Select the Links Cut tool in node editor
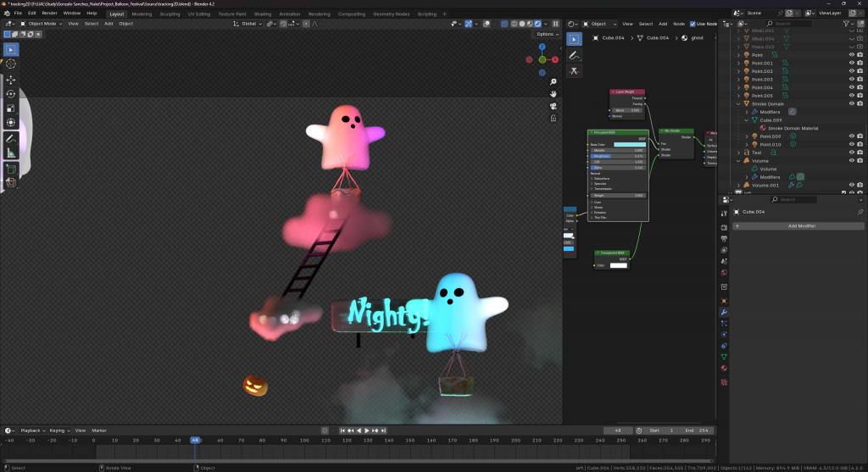This screenshot has width=868, height=472. [574, 71]
